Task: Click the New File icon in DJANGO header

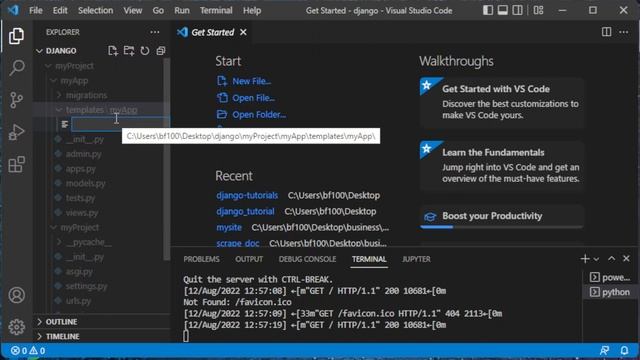Action: pos(113,51)
